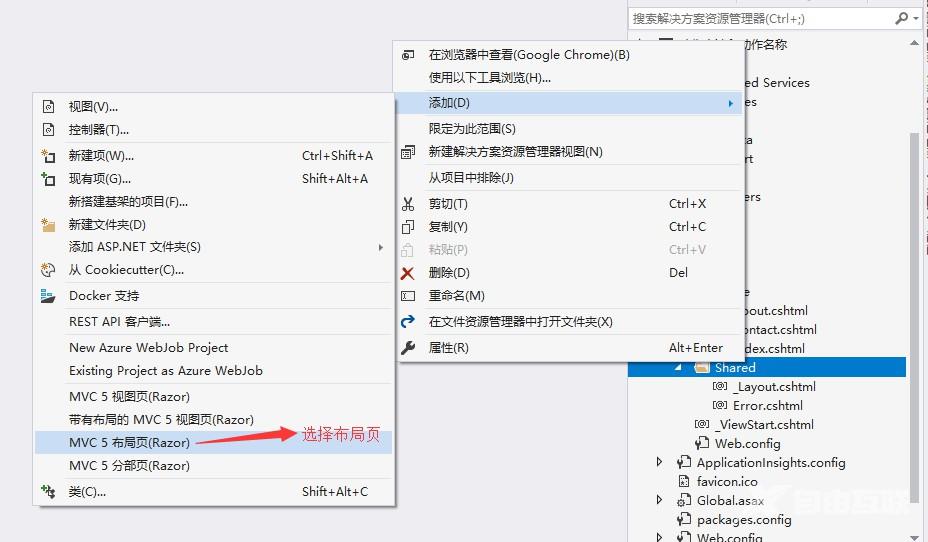Image resolution: width=928 pixels, height=542 pixels.
Task: Click the New Folder (新建文件夹) icon
Action: [x=48, y=225]
